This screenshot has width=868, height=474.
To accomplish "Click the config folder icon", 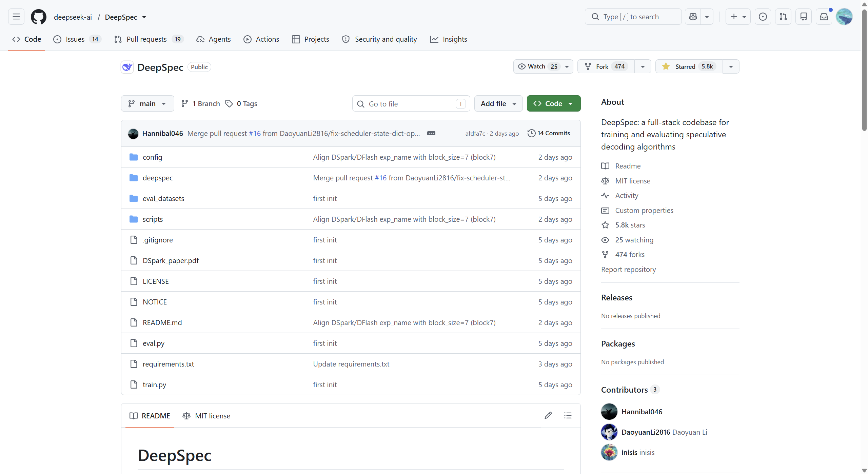I will 134,157.
